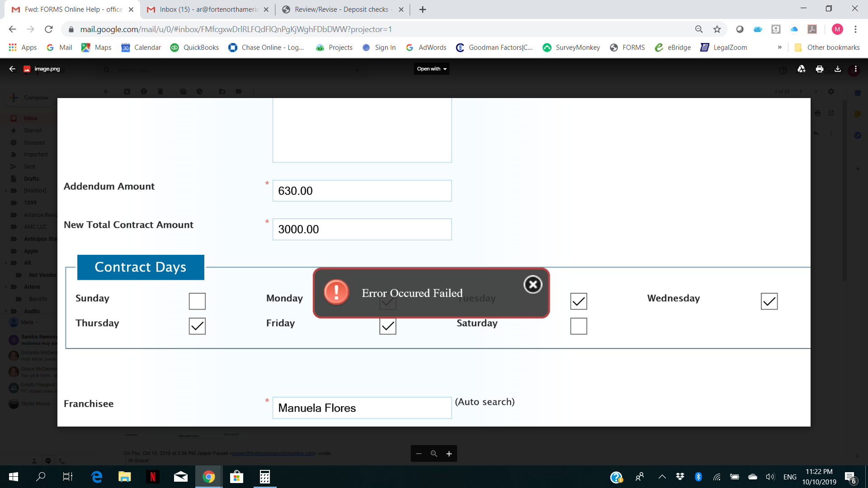Open Windows notification center
Screen dimensions: 868x488
tap(850, 477)
